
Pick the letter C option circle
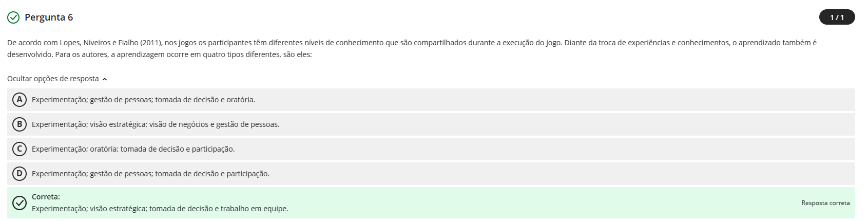(x=20, y=149)
